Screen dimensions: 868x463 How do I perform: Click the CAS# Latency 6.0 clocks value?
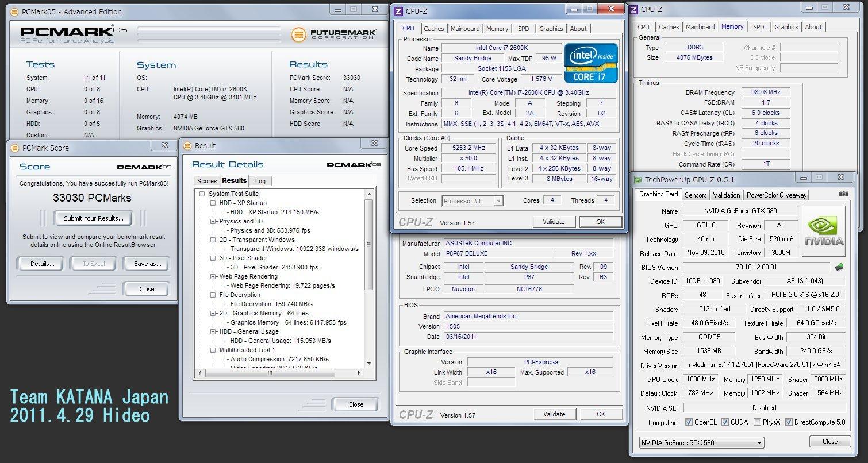pos(766,113)
